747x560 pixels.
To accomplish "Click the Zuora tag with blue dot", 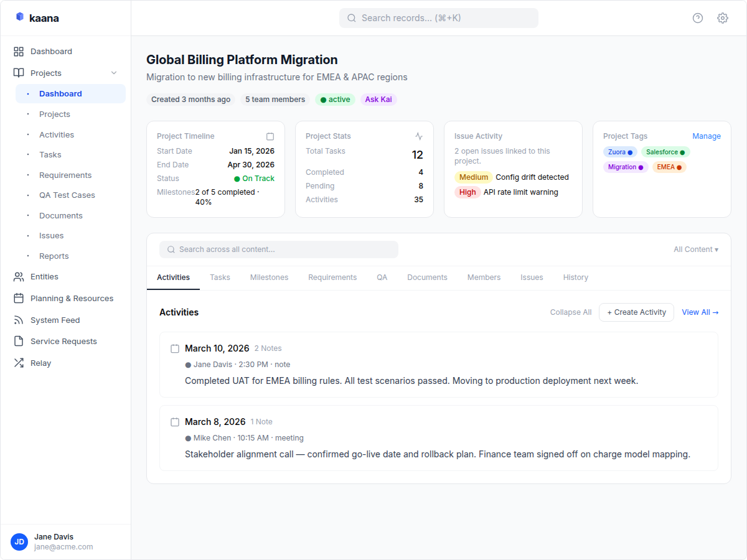I will click(620, 152).
